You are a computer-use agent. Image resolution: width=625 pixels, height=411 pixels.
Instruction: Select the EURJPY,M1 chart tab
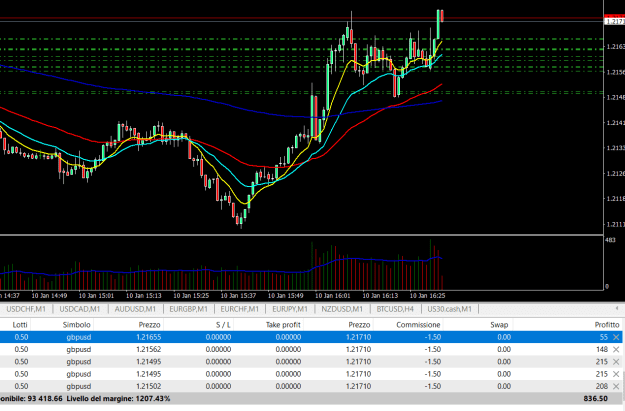point(290,309)
